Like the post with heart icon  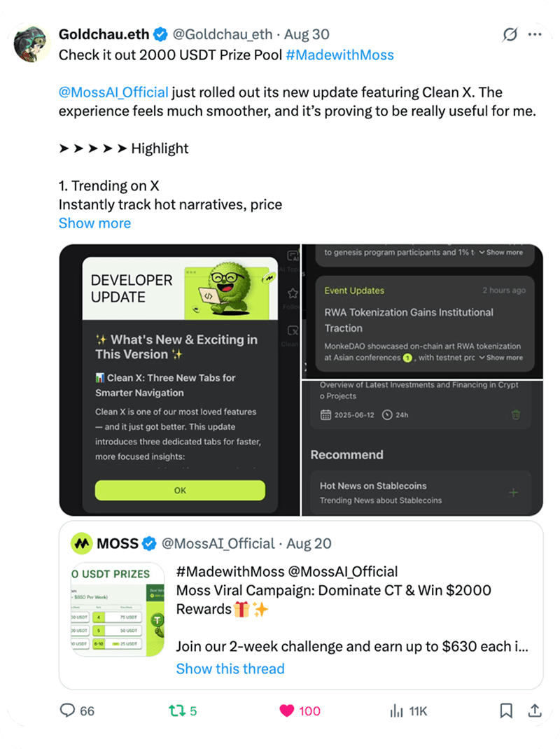287,710
